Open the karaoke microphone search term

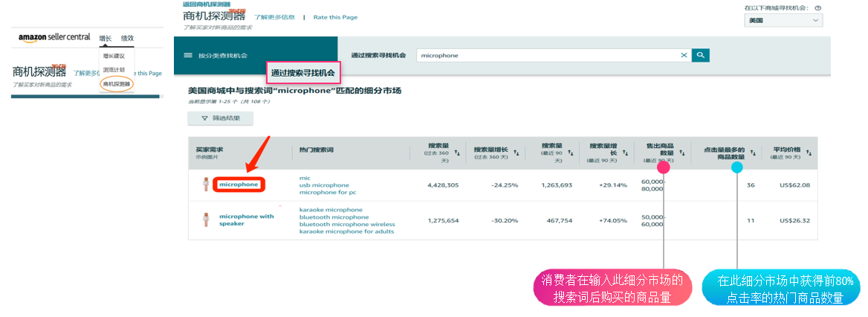pyautogui.click(x=331, y=210)
